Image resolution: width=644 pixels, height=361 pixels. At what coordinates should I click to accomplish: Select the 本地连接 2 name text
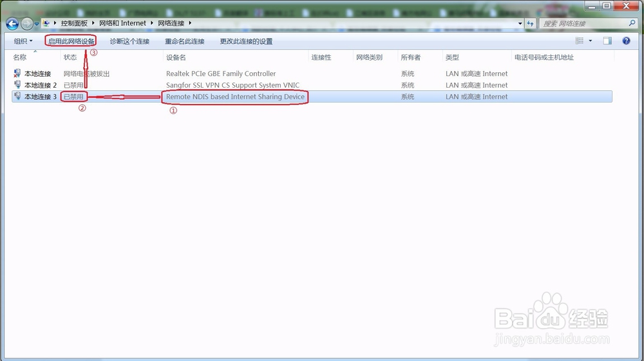point(41,85)
